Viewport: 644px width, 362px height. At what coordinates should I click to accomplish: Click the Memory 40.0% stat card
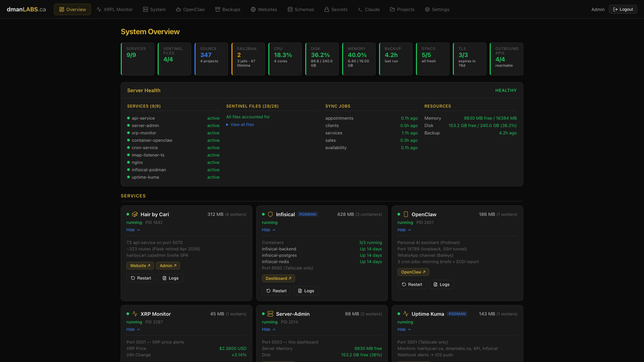(359, 59)
